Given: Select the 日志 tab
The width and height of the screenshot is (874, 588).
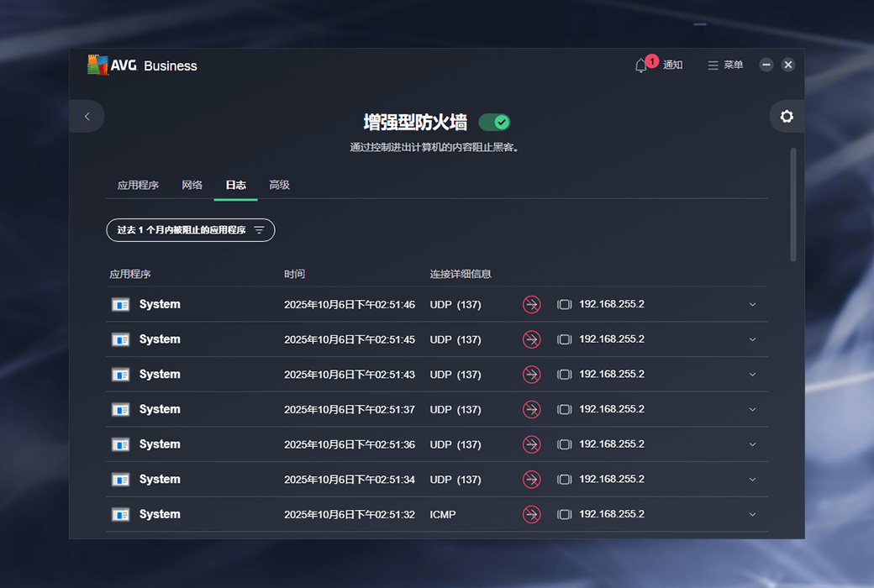Looking at the screenshot, I should pyautogui.click(x=236, y=185).
